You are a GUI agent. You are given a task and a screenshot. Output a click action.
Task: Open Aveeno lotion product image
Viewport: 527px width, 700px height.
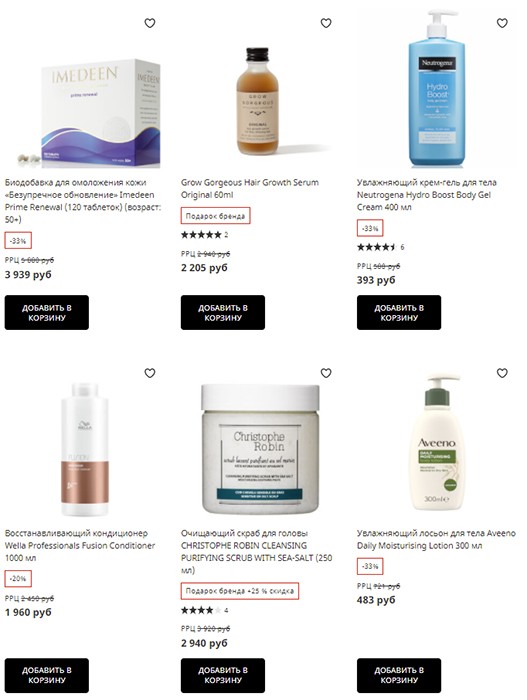(436, 444)
